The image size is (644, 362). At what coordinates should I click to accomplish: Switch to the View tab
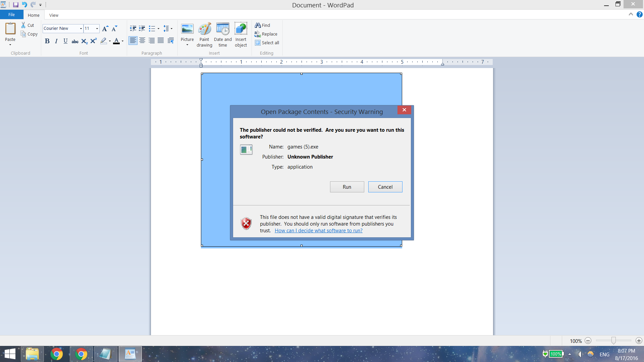[54, 15]
